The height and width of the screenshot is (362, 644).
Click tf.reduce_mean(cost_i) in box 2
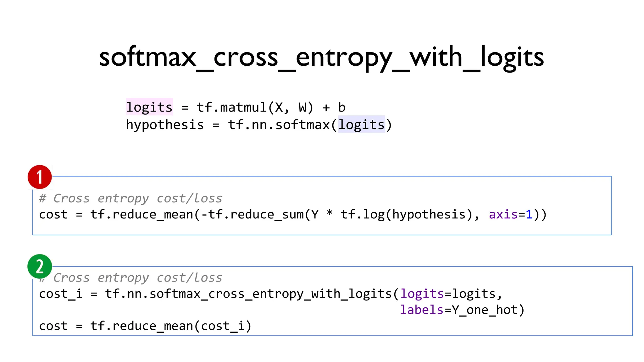[171, 326]
